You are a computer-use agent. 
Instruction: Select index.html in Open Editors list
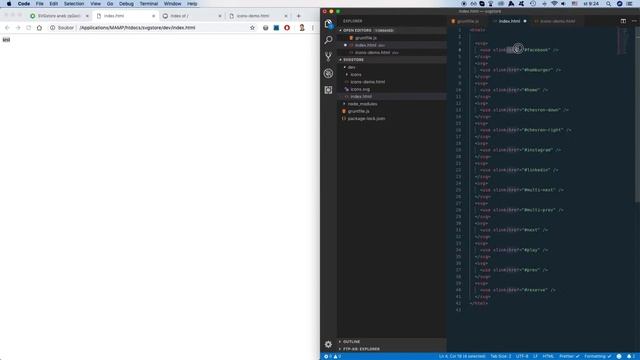tap(392, 45)
